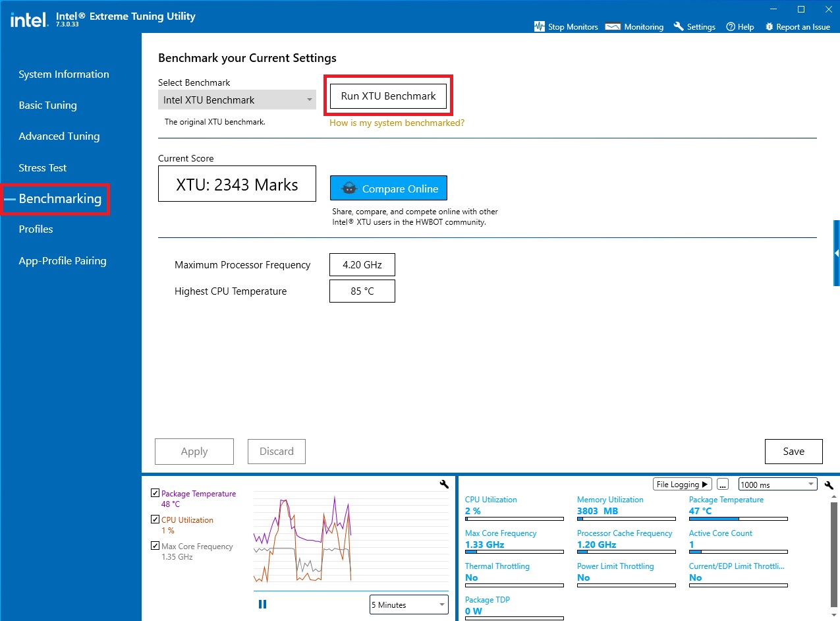840x621 pixels.
Task: Click the Intel logo in title bar
Action: click(29, 19)
